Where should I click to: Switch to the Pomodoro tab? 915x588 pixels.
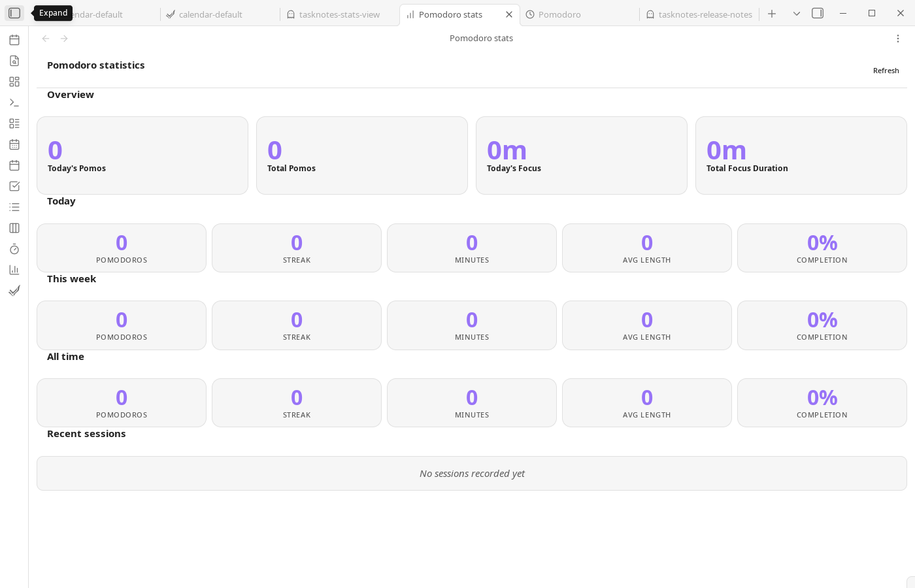(559, 14)
